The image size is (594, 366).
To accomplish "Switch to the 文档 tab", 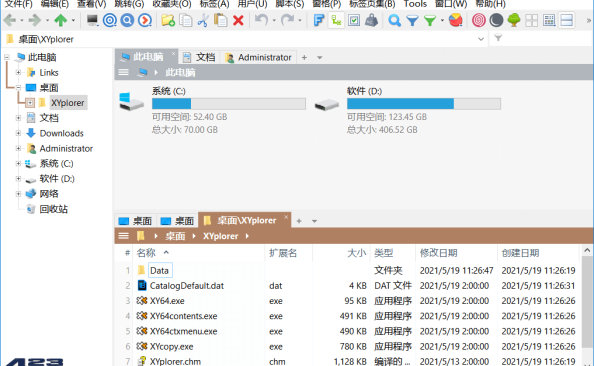I will click(200, 58).
